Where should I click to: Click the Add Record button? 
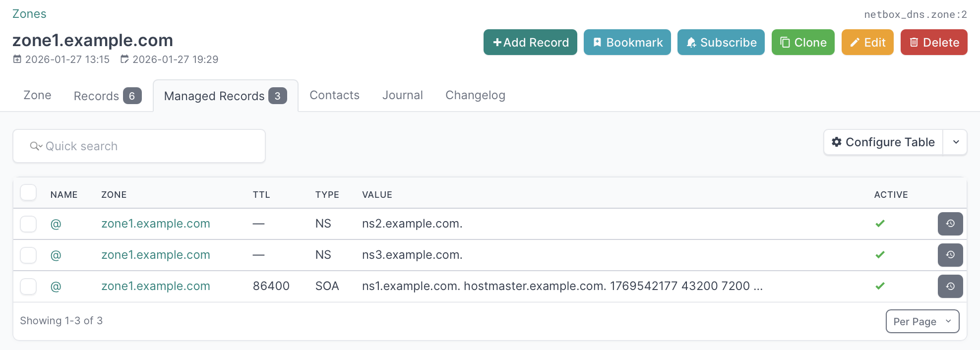pyautogui.click(x=530, y=42)
